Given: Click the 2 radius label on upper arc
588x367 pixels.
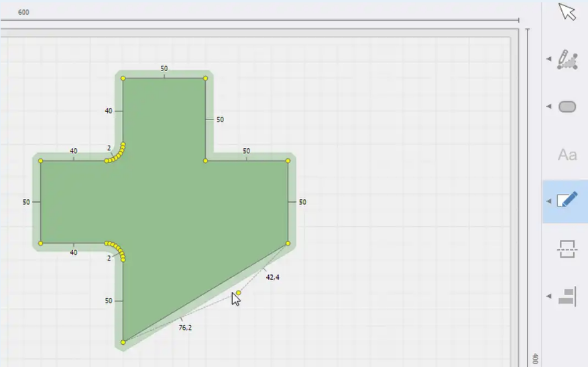Looking at the screenshot, I should click(109, 148).
